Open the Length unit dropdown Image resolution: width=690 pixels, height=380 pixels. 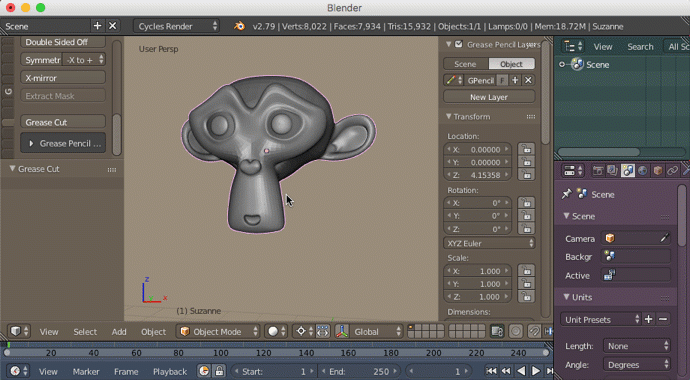tap(637, 346)
